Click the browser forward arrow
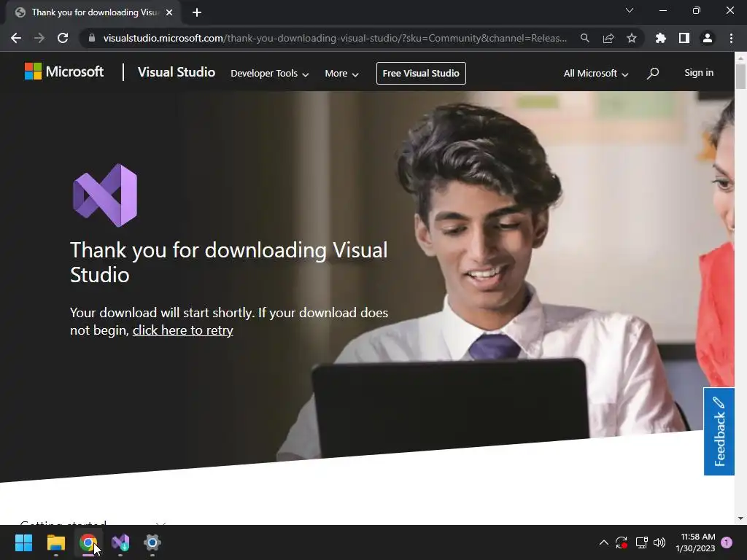Image resolution: width=747 pixels, height=560 pixels. pyautogui.click(x=39, y=38)
